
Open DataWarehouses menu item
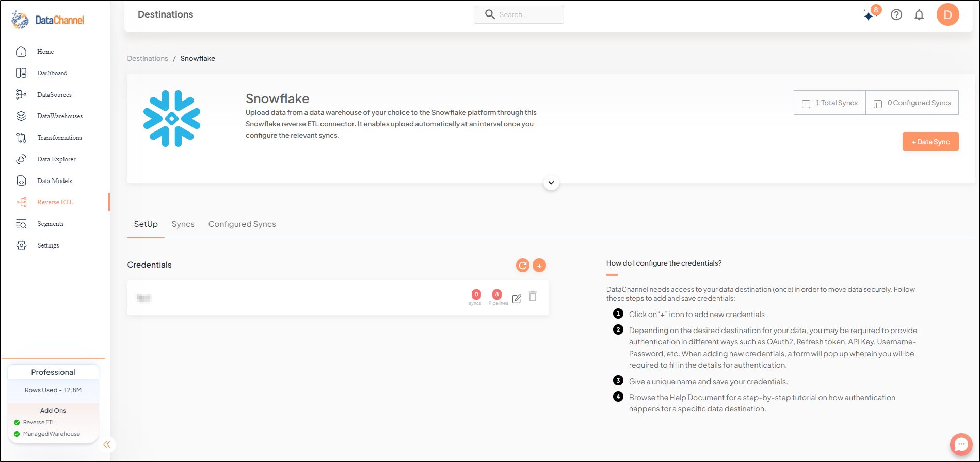pyautogui.click(x=60, y=116)
